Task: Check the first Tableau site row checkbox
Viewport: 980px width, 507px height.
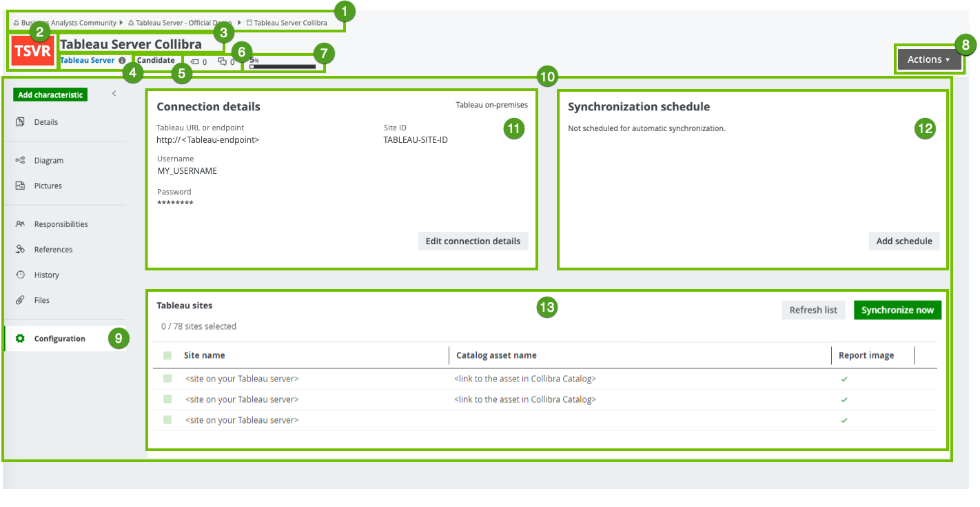Action: [x=167, y=379]
